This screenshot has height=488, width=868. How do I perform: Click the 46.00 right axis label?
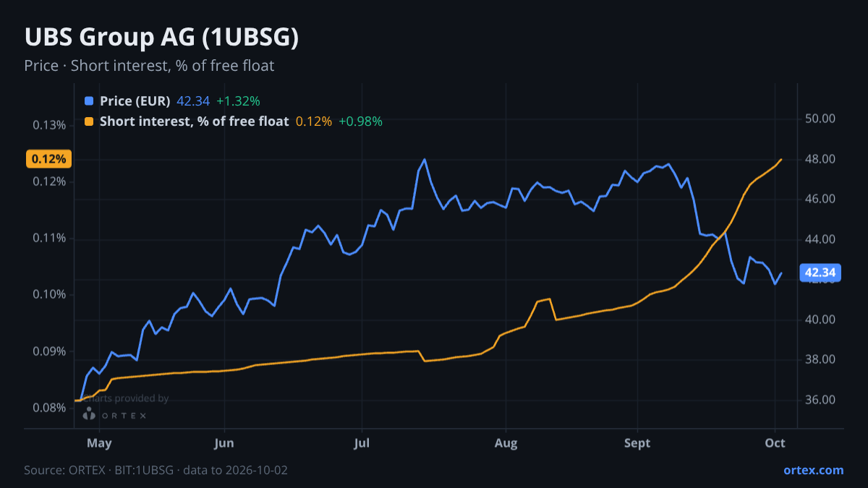click(820, 199)
